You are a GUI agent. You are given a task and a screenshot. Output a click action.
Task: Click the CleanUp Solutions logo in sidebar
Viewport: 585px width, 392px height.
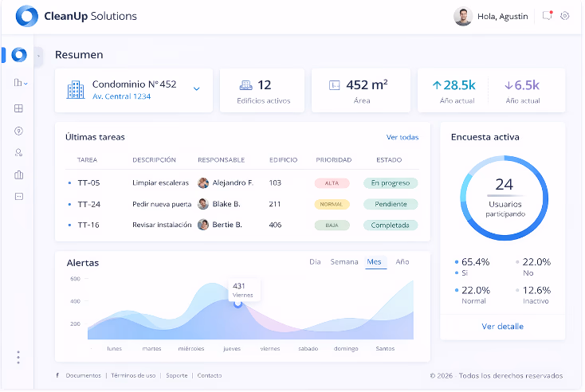coord(19,55)
